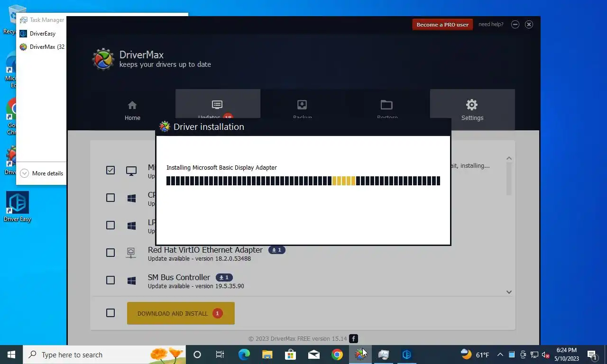Show hidden system tray icons
The image size is (607, 364).
point(500,355)
